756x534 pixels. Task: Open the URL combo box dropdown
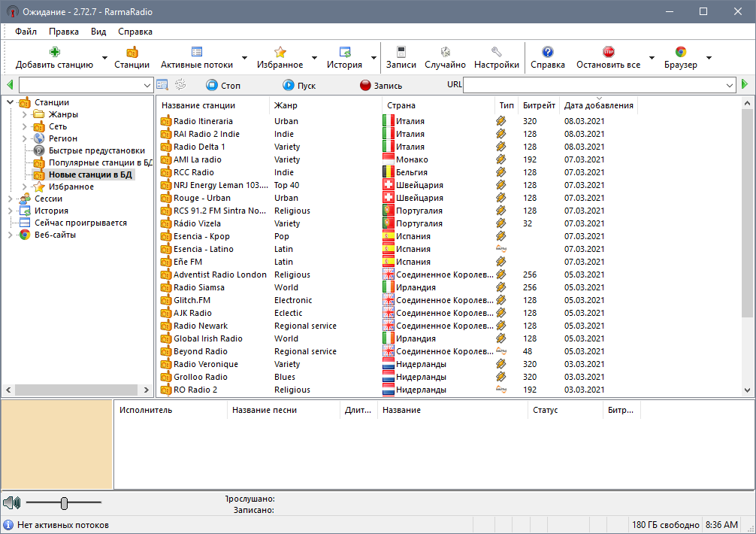pyautogui.click(x=730, y=86)
